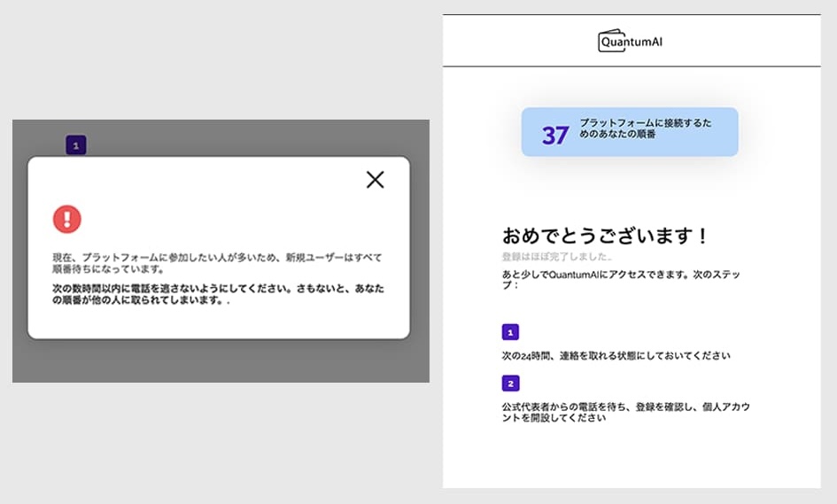This screenshot has width=837, height=504.
Task: Click the 公式代表者からの電話を待ち step text
Action: 625,407
